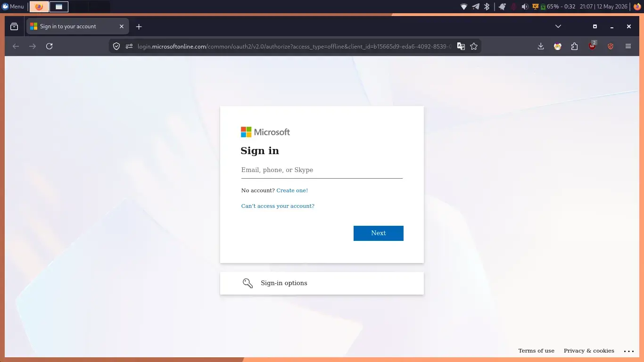Open a new browser tab
The width and height of the screenshot is (644, 362).
point(139,27)
